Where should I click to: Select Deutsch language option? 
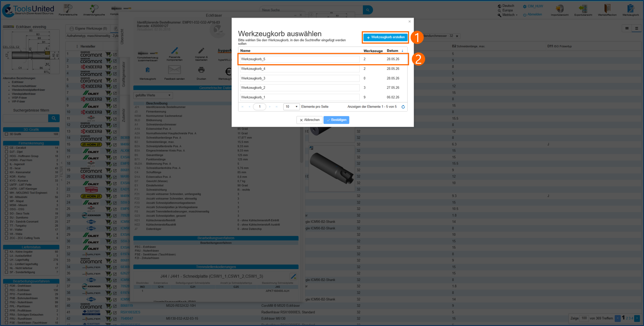(x=506, y=6)
